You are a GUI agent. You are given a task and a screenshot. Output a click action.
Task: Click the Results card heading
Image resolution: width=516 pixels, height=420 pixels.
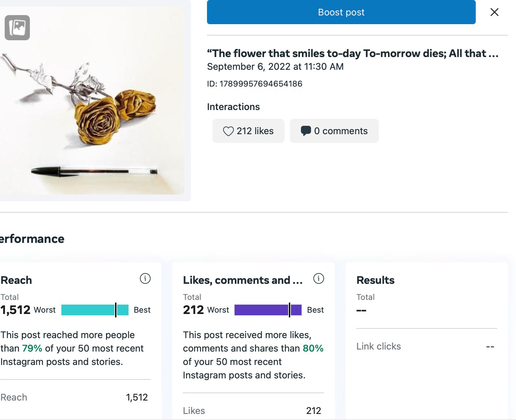point(375,280)
